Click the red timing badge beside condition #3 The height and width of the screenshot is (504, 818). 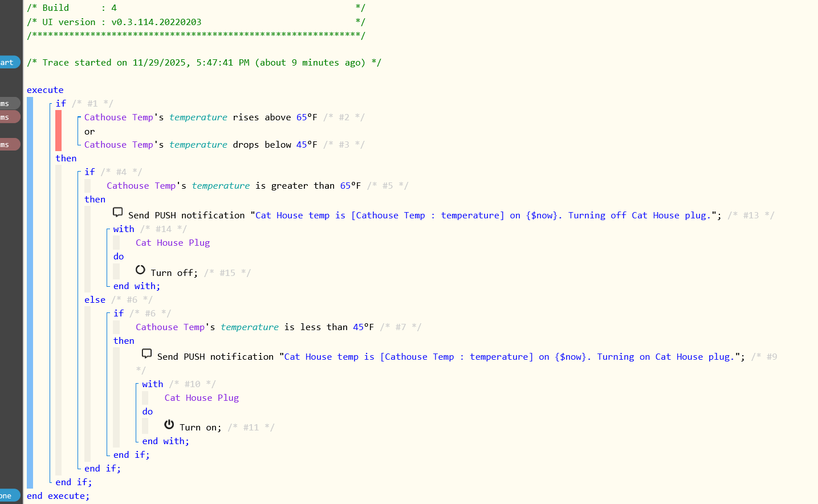tap(9, 144)
